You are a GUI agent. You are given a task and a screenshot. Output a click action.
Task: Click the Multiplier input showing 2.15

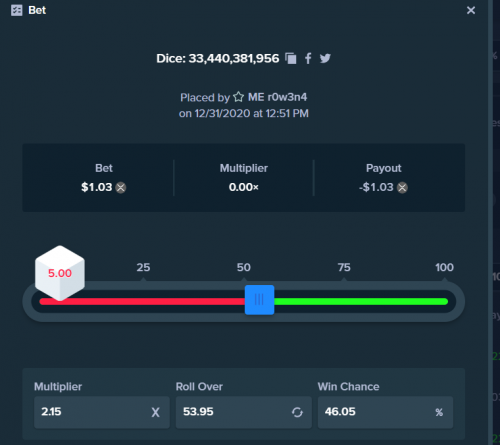[x=102, y=412]
